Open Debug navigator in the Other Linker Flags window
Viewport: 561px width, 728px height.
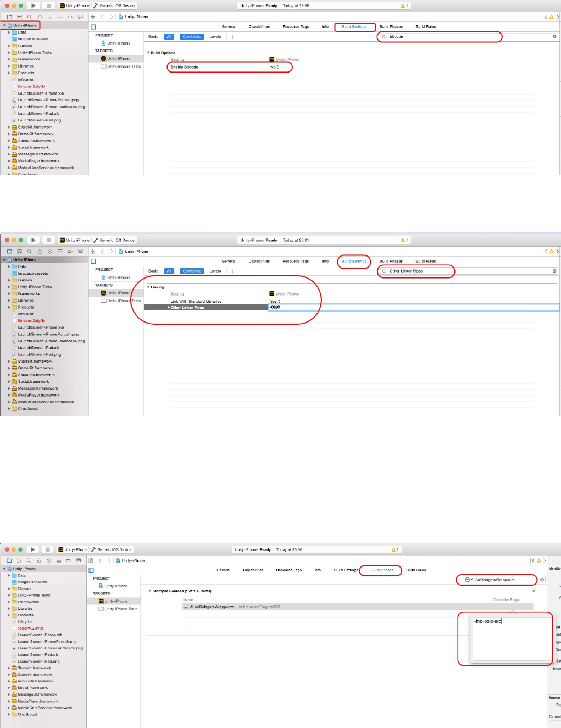coord(60,251)
